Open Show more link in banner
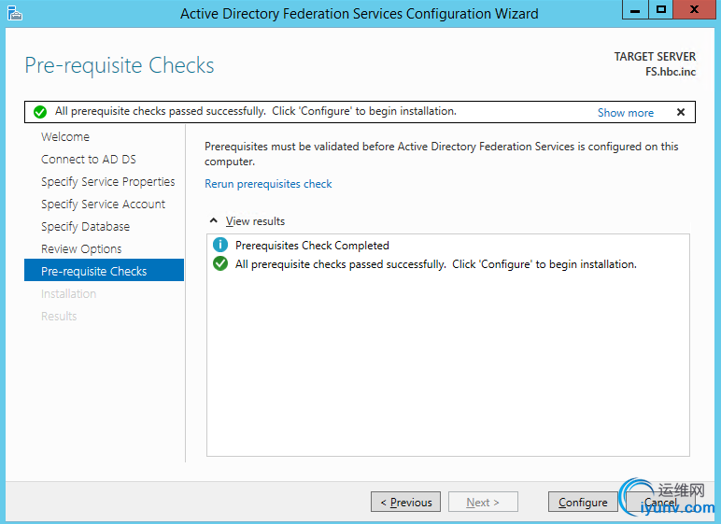This screenshot has width=721, height=524. pos(625,113)
